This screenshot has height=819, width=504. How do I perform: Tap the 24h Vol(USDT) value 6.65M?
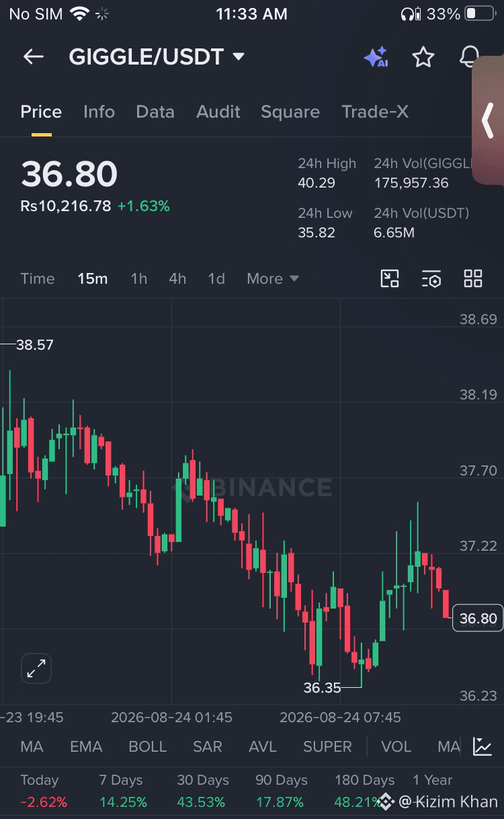[394, 233]
